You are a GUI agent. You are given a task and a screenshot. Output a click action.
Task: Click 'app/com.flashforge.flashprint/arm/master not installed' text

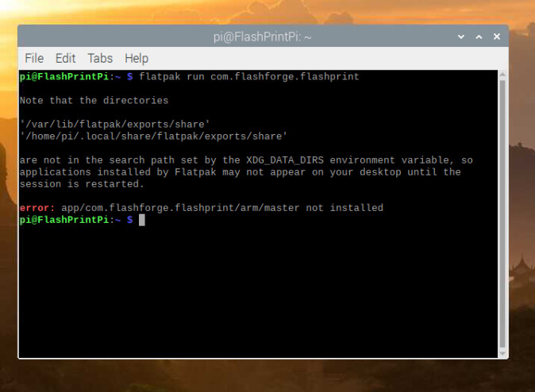point(222,208)
